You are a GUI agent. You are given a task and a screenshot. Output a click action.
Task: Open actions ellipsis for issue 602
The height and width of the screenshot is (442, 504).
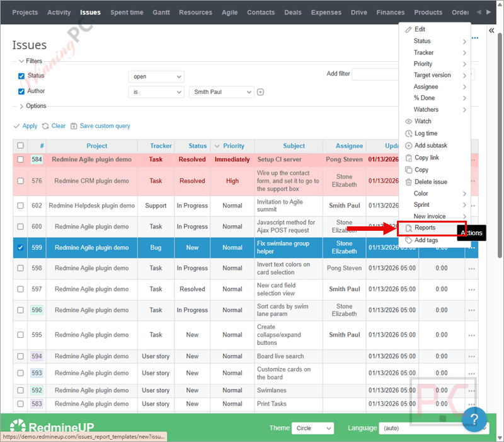(x=473, y=206)
